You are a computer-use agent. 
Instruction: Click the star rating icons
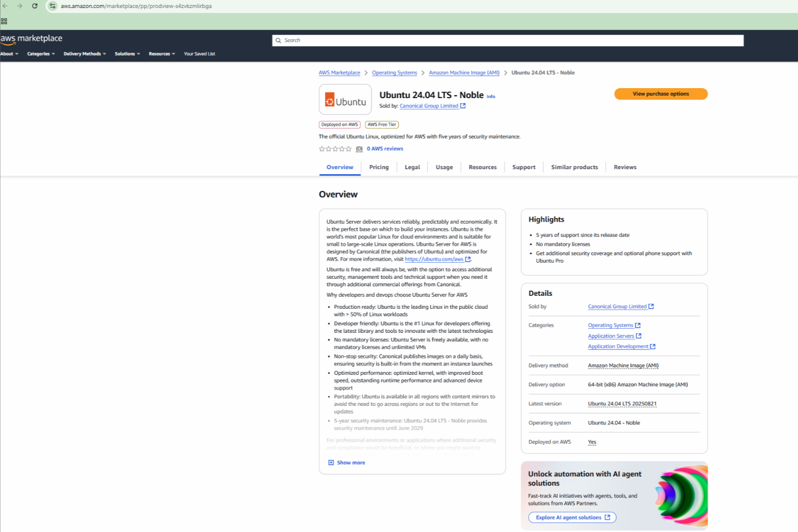coord(335,149)
